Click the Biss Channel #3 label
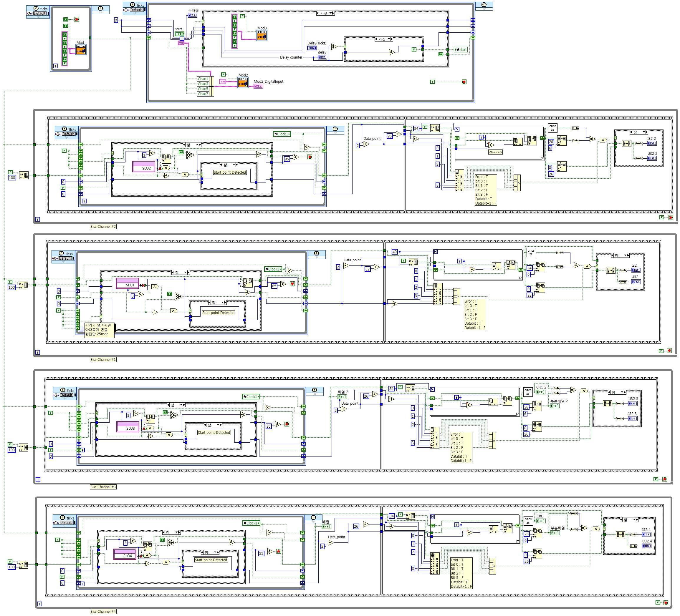Screen dimensions: 680x616 [x=103, y=487]
